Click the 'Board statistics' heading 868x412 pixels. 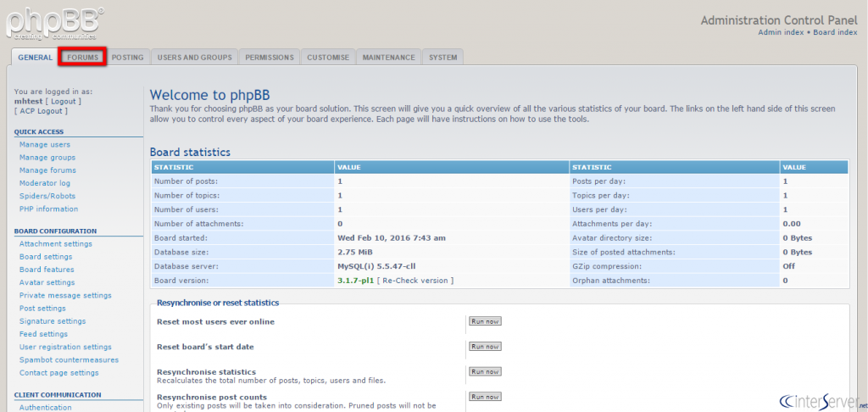point(190,153)
